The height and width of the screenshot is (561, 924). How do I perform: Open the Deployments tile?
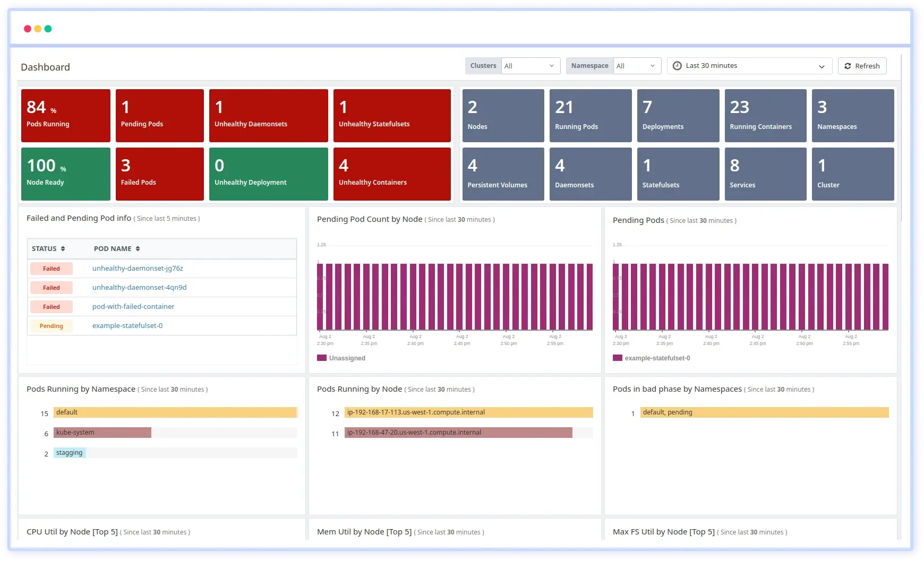[678, 116]
